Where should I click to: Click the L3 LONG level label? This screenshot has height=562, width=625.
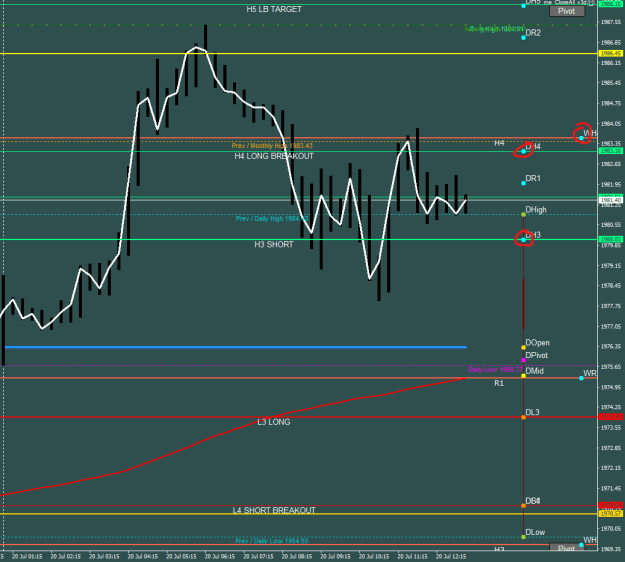(x=274, y=422)
